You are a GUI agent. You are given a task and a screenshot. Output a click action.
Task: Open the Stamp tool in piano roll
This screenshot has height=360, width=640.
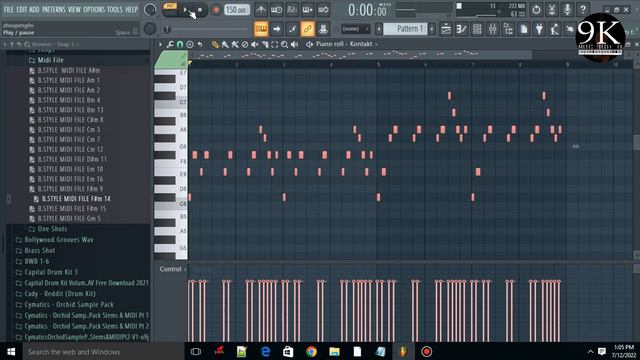pos(190,44)
